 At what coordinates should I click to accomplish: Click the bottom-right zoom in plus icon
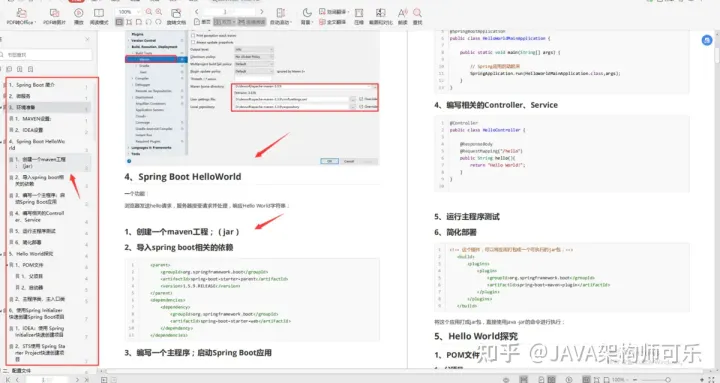coord(703,380)
